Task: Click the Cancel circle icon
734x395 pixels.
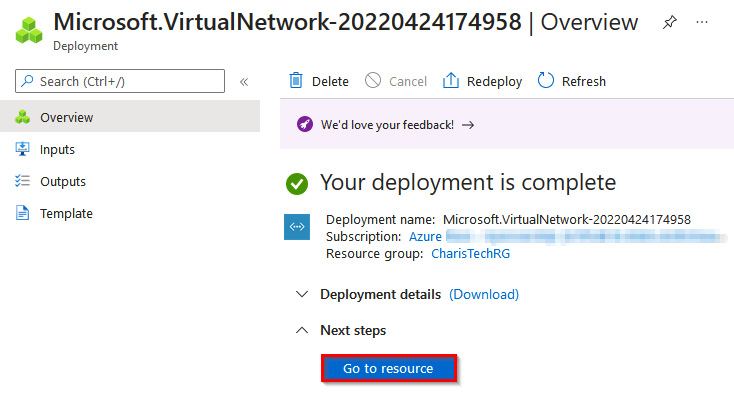Action: click(373, 80)
